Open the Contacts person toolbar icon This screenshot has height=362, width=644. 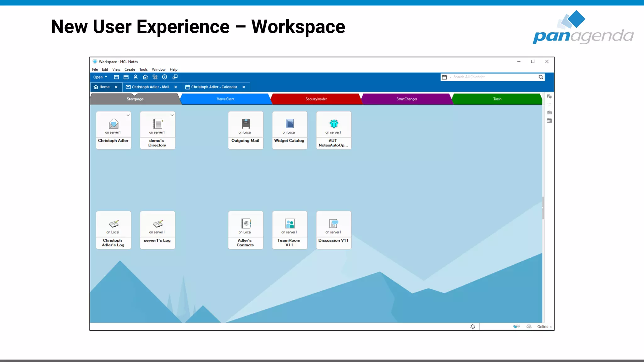click(136, 77)
